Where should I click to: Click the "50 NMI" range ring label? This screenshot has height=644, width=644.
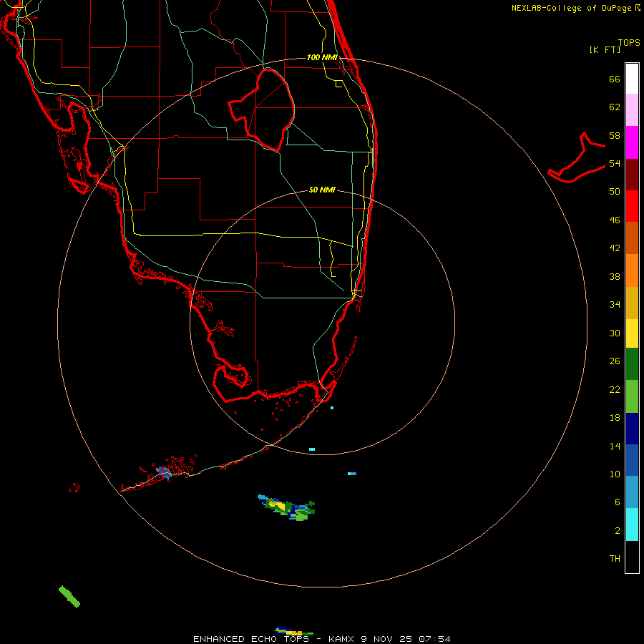(x=322, y=190)
